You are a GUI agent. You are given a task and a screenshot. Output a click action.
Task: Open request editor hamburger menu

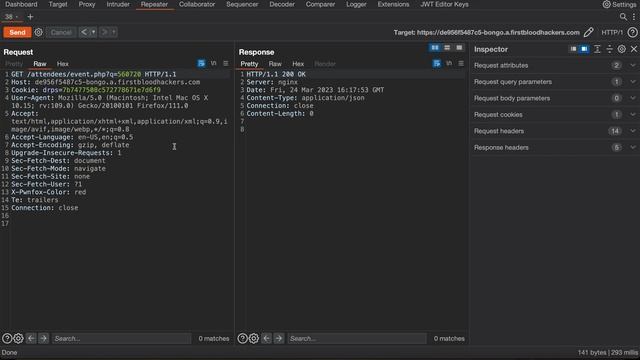point(226,64)
